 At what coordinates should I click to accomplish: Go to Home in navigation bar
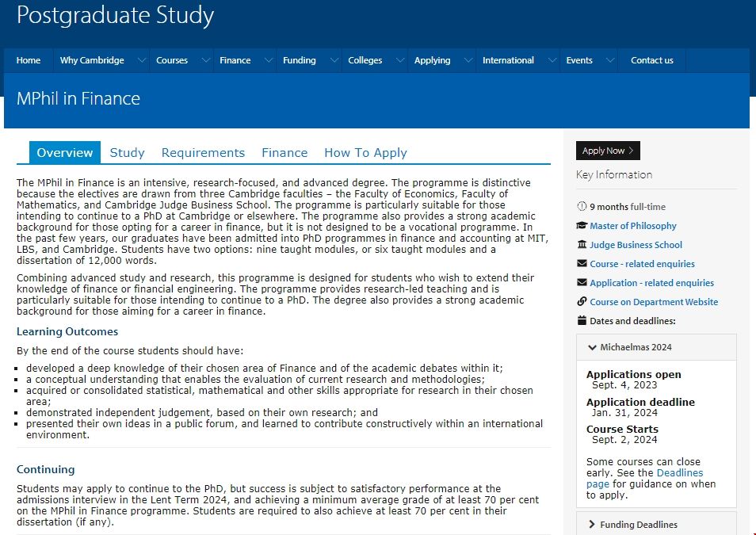[29, 60]
